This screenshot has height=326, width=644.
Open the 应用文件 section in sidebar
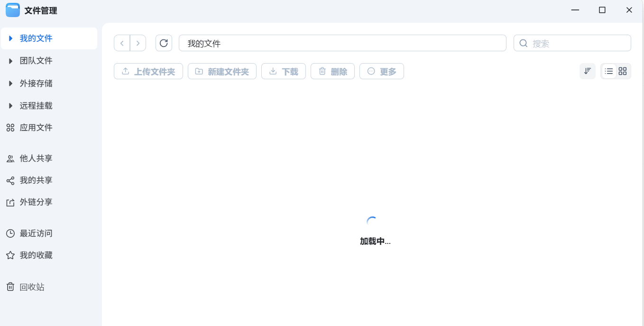point(36,127)
